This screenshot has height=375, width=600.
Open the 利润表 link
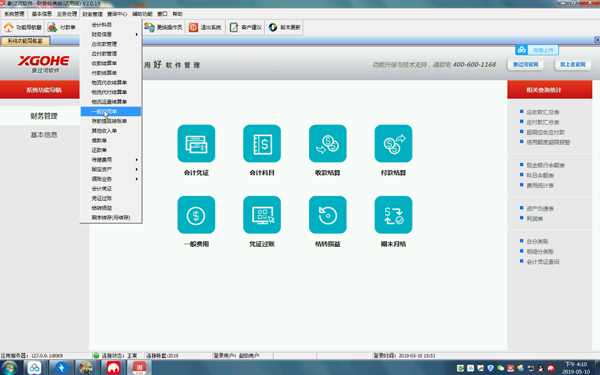pos(535,218)
